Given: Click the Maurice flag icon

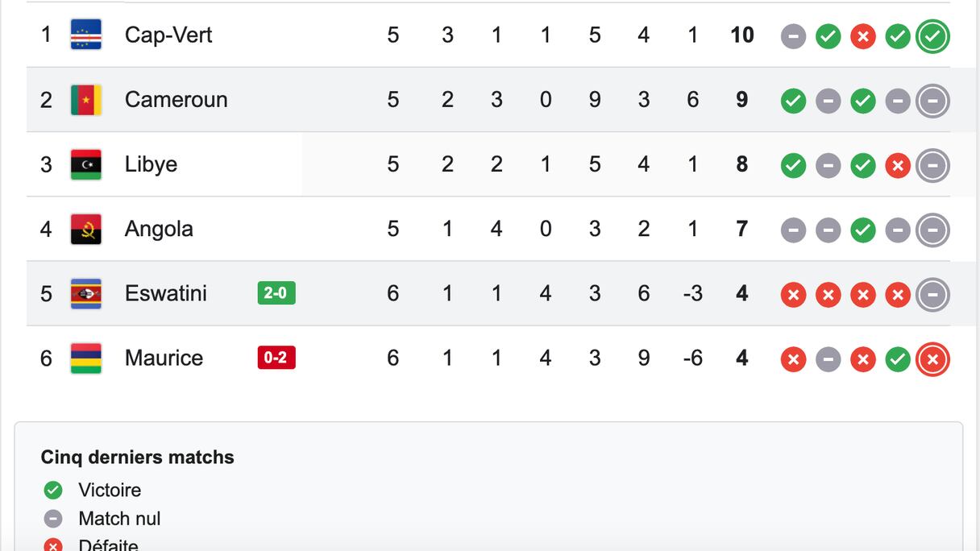Looking at the screenshot, I should [x=86, y=358].
